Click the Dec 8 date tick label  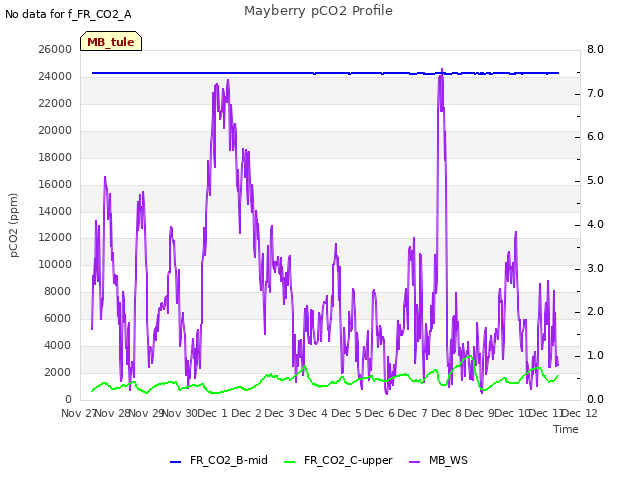(x=447, y=413)
